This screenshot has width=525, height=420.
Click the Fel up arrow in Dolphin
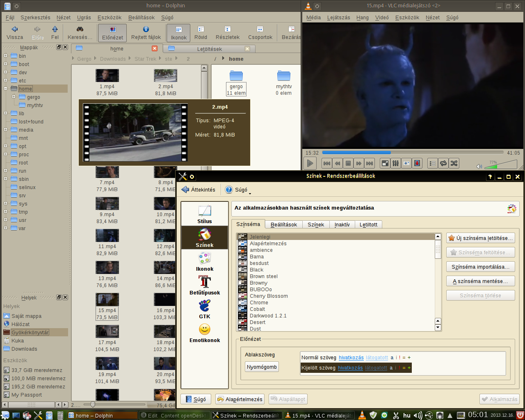click(55, 33)
